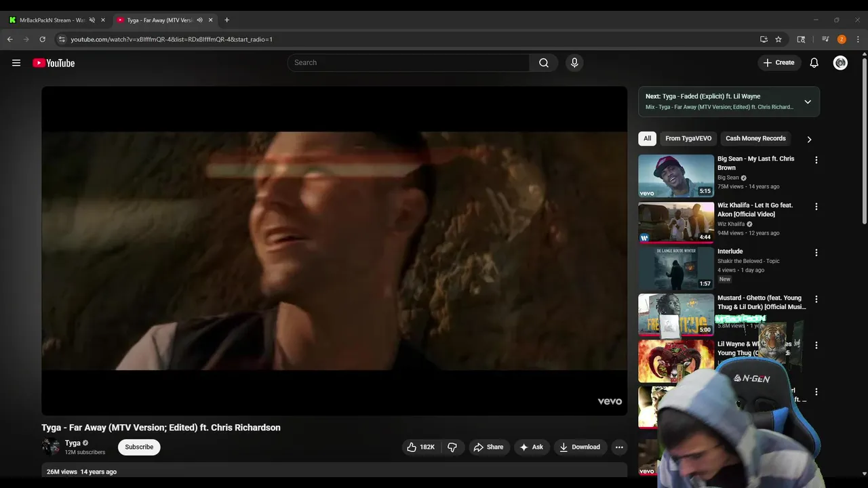Switch to the MrBackPackN Stream tab
Image resolution: width=868 pixels, height=488 pixels.
point(52,20)
